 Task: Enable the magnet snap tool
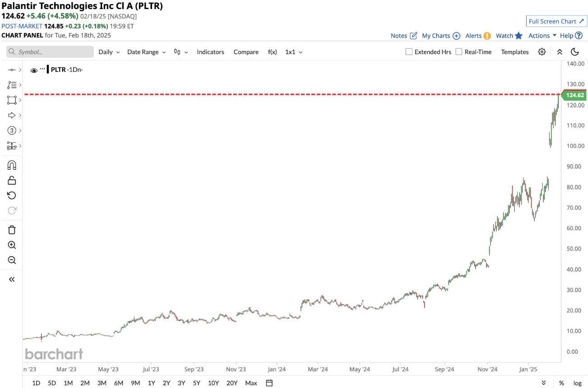pyautogui.click(x=12, y=165)
